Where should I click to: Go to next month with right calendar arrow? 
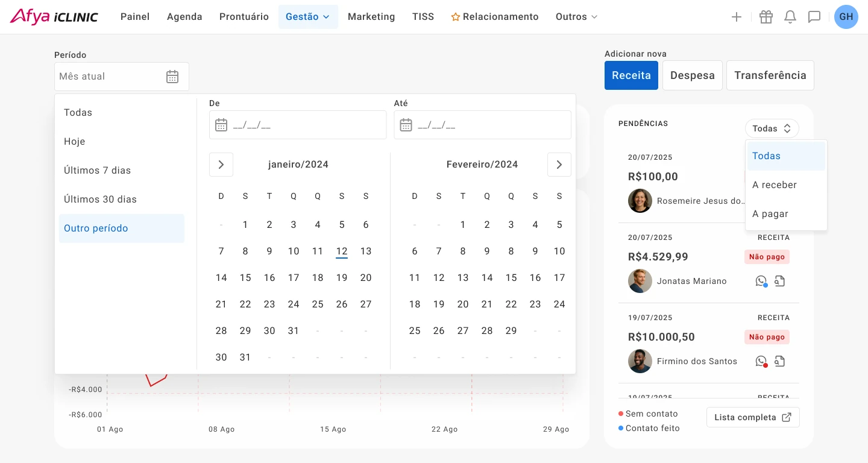[559, 165]
